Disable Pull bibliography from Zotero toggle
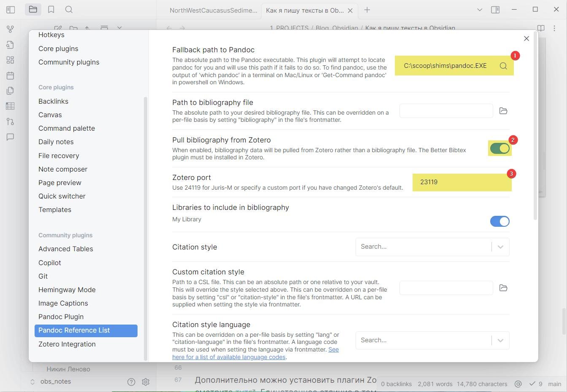 pos(499,148)
